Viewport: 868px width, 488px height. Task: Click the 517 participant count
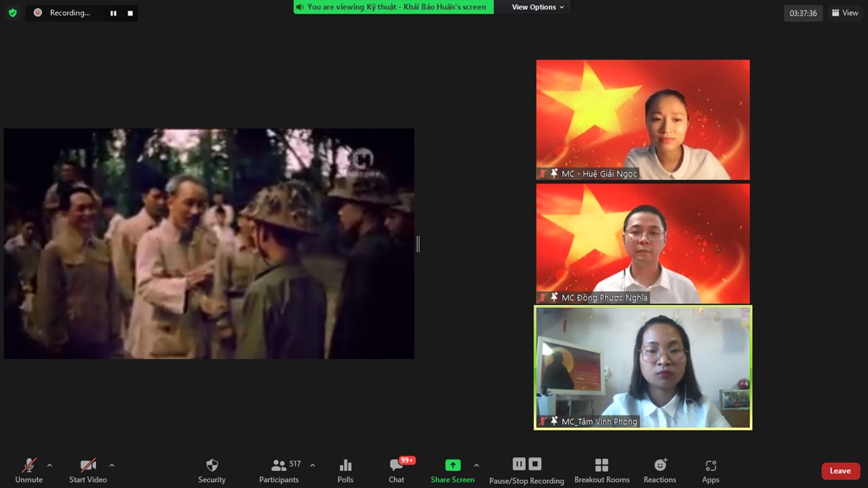[x=295, y=464]
